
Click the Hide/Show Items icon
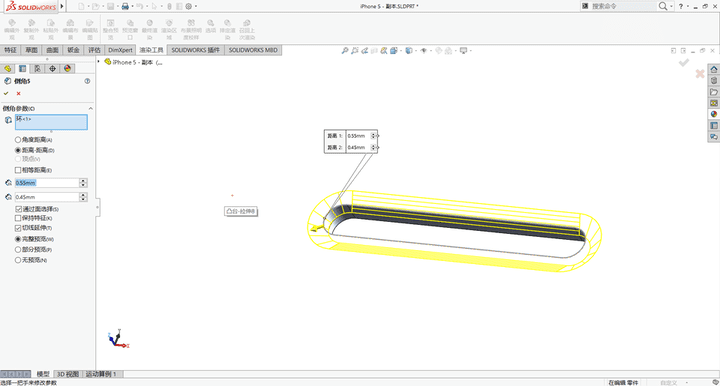pos(423,51)
